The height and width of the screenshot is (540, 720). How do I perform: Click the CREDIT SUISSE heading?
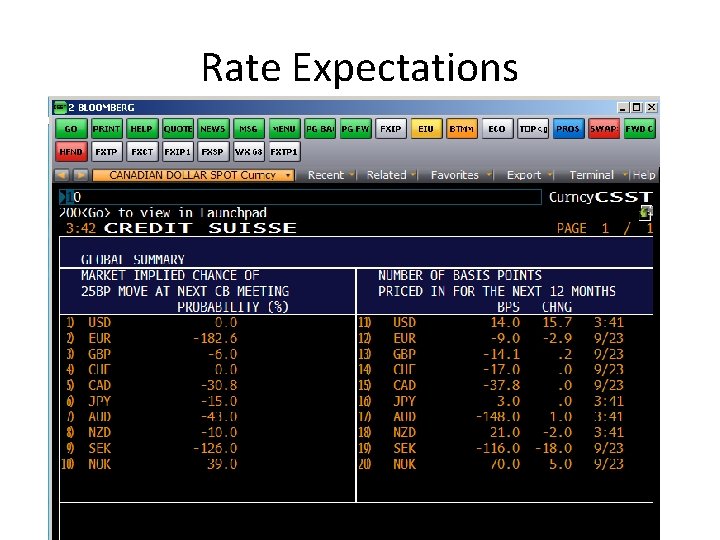200,228
